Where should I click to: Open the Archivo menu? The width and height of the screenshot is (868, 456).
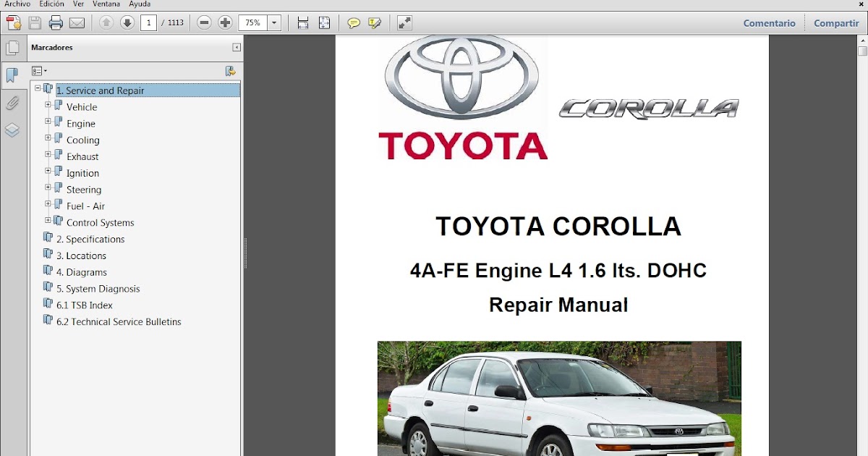(x=17, y=4)
